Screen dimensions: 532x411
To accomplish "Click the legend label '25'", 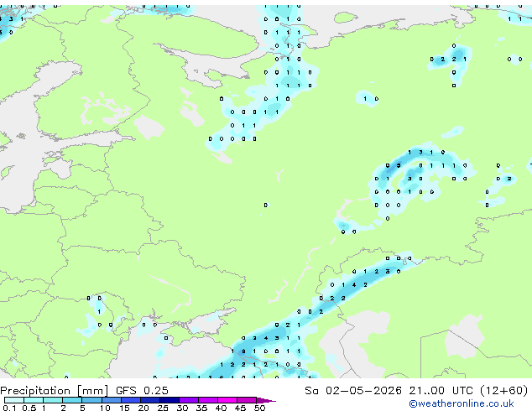I will coord(163,408).
